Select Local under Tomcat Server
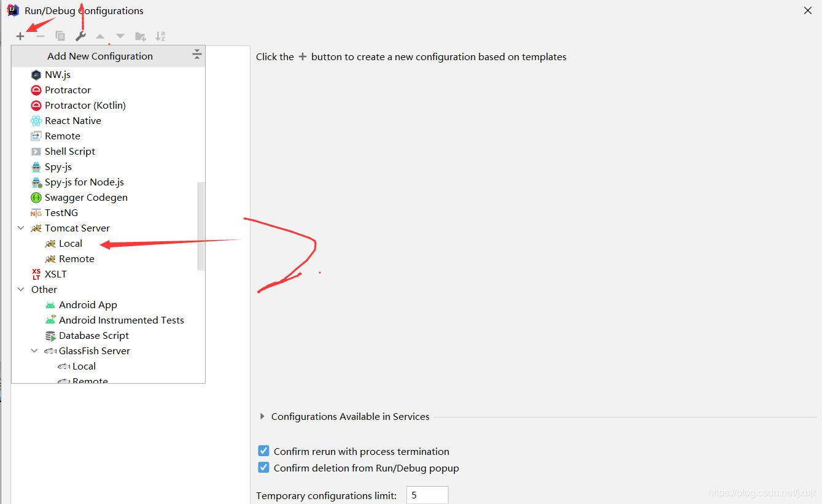The width and height of the screenshot is (822, 504). click(x=71, y=244)
